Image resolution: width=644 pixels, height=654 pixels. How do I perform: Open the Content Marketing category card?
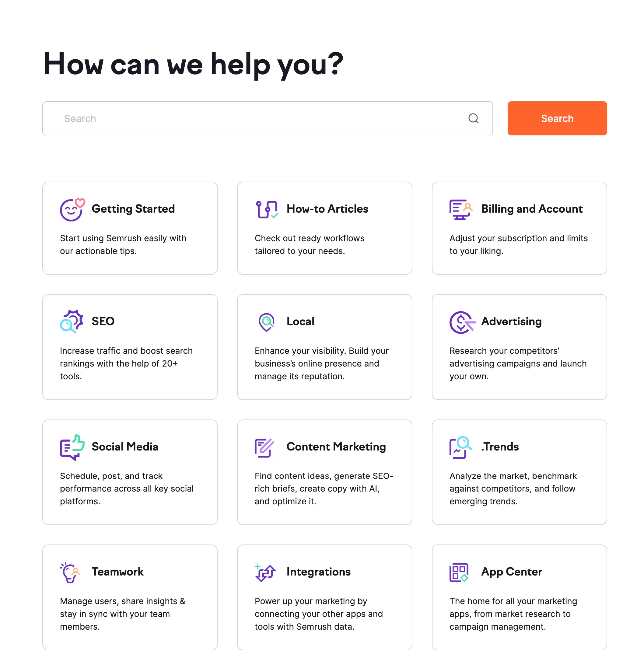(x=324, y=472)
